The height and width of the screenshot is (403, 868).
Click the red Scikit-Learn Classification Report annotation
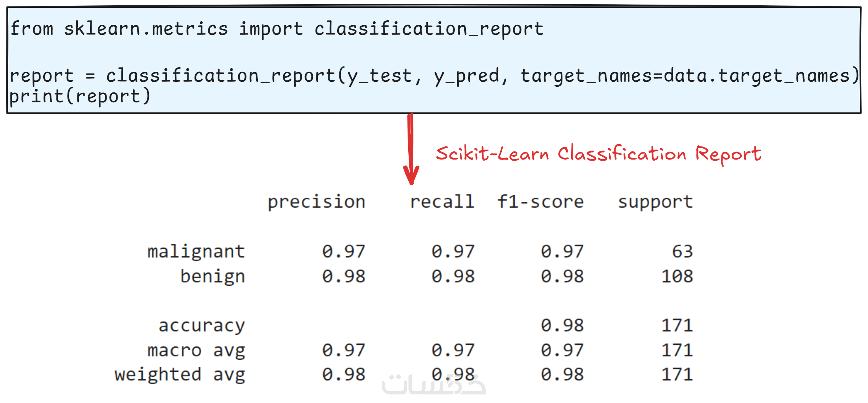(x=599, y=154)
